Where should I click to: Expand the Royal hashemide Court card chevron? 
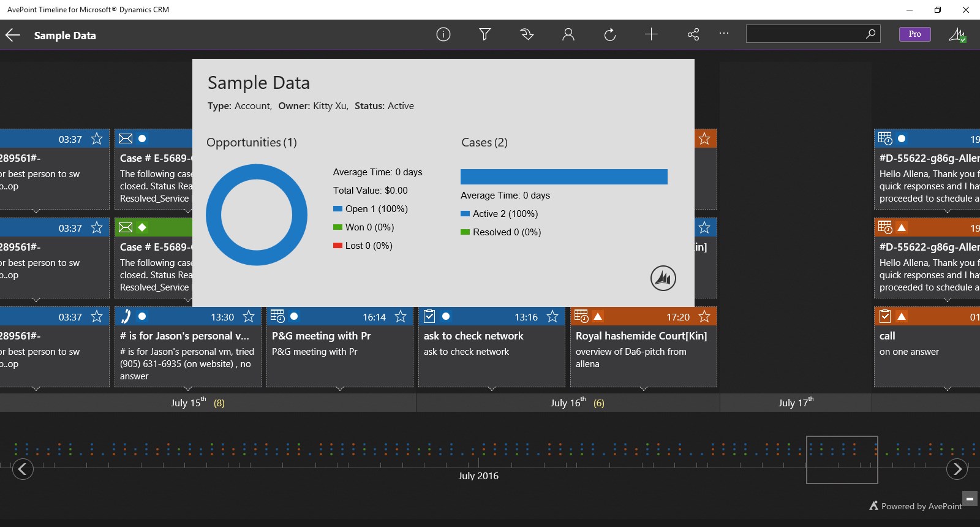644,388
